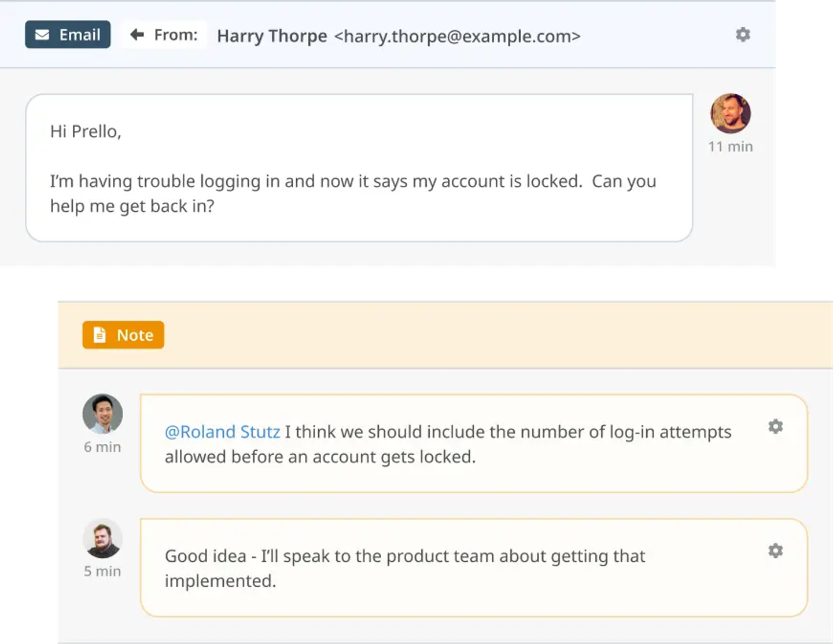Click the document icon in Note badge
The height and width of the screenshot is (644, 833).
click(99, 335)
